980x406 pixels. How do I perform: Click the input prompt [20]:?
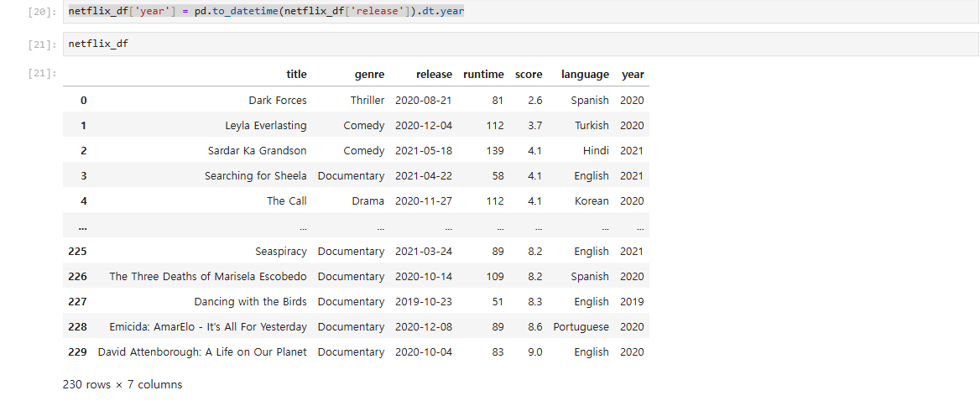point(43,12)
